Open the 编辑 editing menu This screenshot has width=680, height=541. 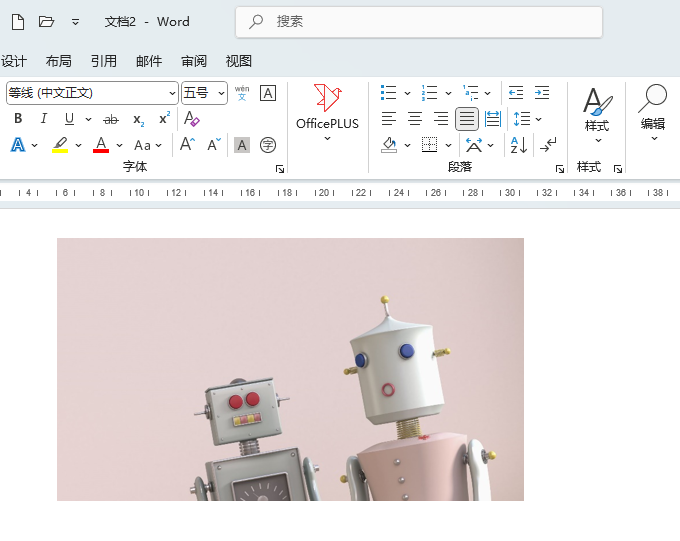coord(653,113)
